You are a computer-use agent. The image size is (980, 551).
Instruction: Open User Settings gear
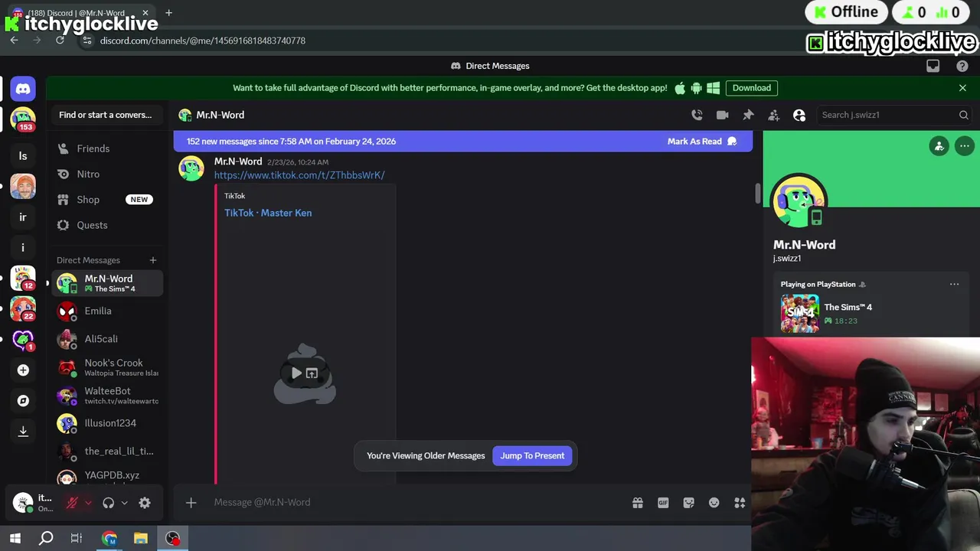click(x=145, y=503)
